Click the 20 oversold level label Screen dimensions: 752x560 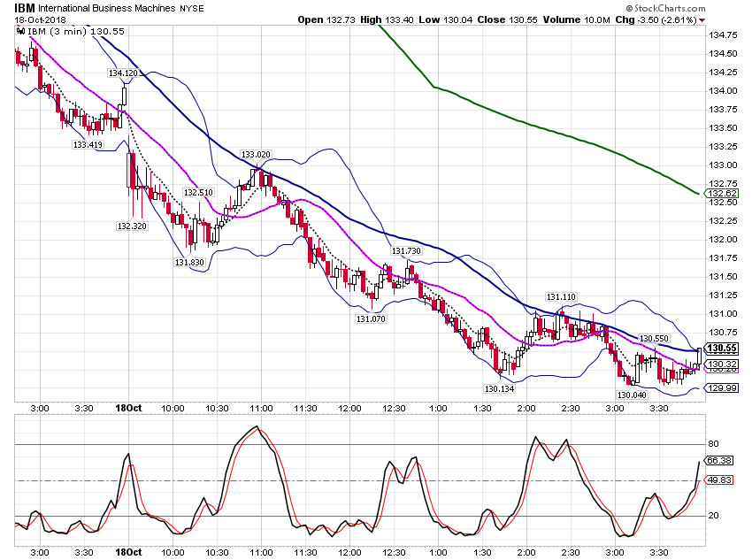coord(714,516)
